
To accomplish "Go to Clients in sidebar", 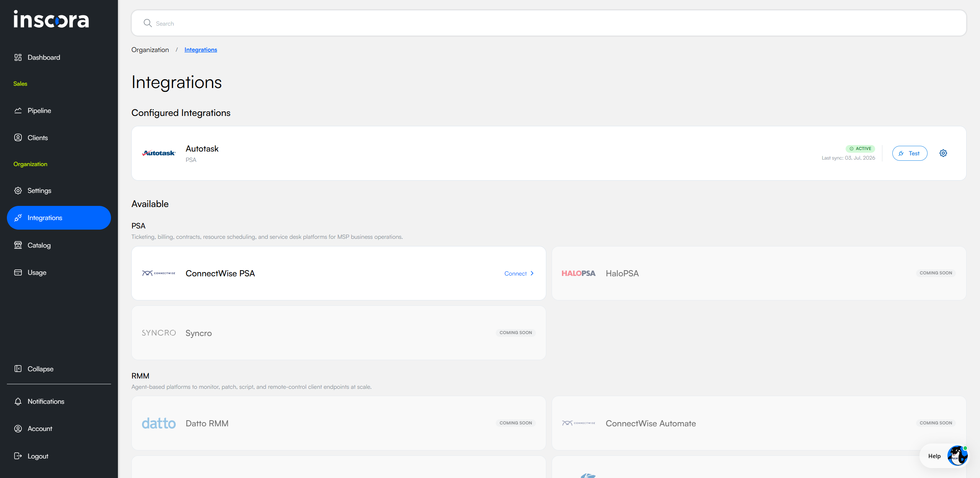I will [59, 138].
